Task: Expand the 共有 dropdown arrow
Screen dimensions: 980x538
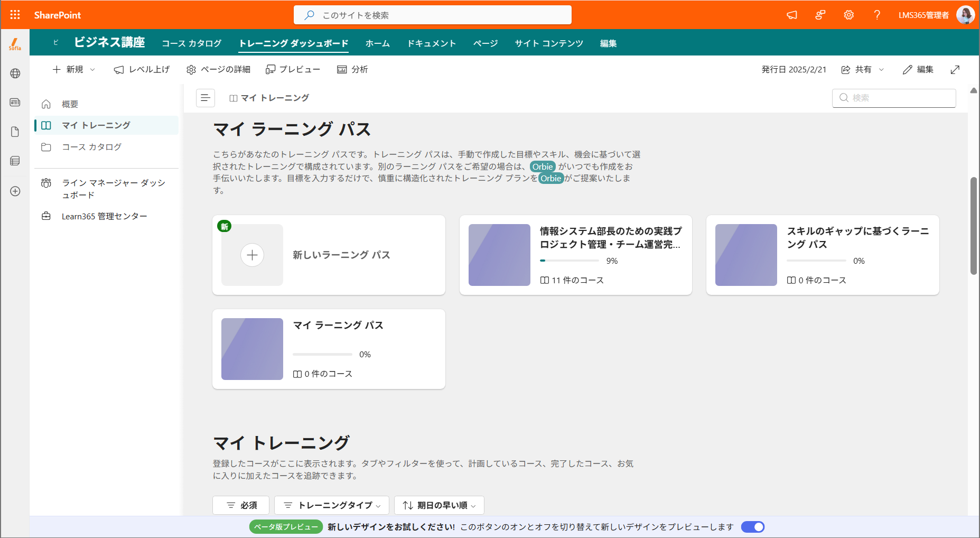Action: pyautogui.click(x=881, y=70)
